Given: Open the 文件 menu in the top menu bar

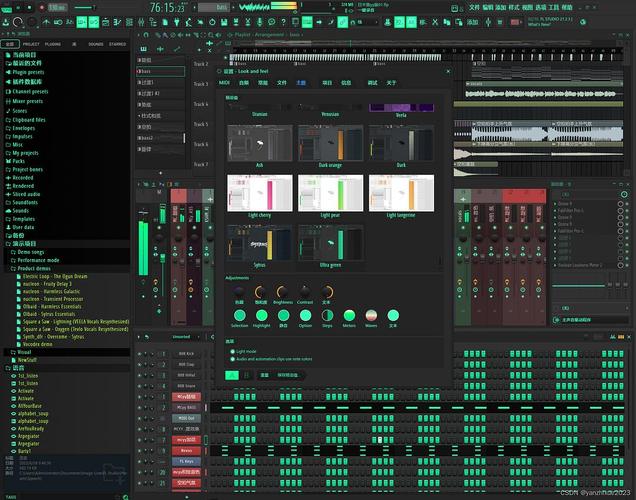Looking at the screenshot, I should point(474,7).
